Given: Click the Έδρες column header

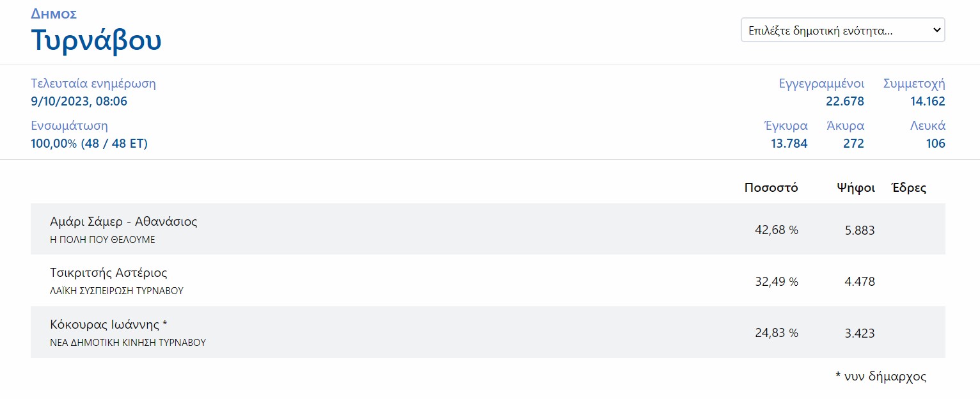Looking at the screenshot, I should click(908, 188).
